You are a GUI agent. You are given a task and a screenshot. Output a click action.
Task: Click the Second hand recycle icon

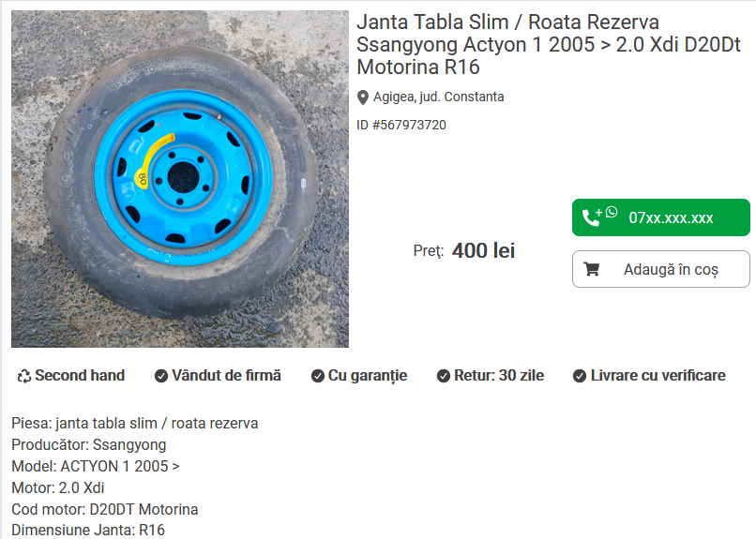pyautogui.click(x=23, y=376)
